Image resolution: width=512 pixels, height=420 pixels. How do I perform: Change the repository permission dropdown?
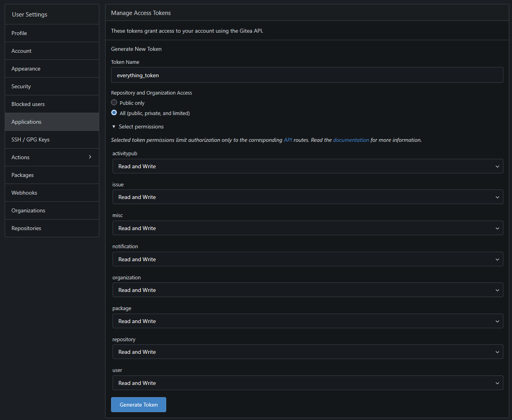(x=307, y=352)
